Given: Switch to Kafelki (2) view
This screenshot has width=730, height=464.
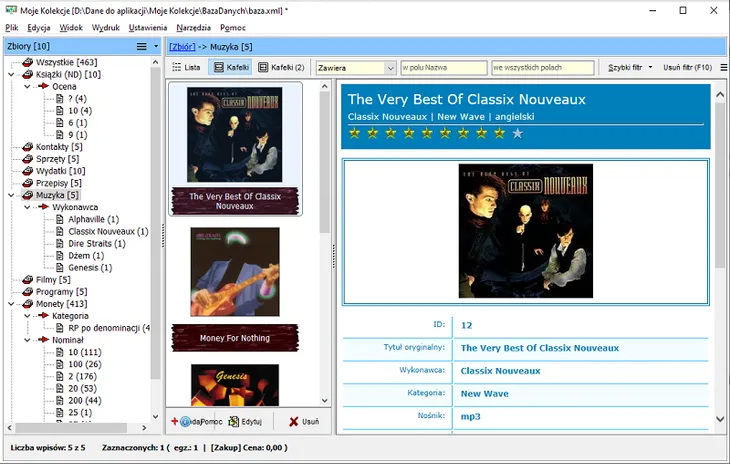Looking at the screenshot, I should tap(281, 67).
